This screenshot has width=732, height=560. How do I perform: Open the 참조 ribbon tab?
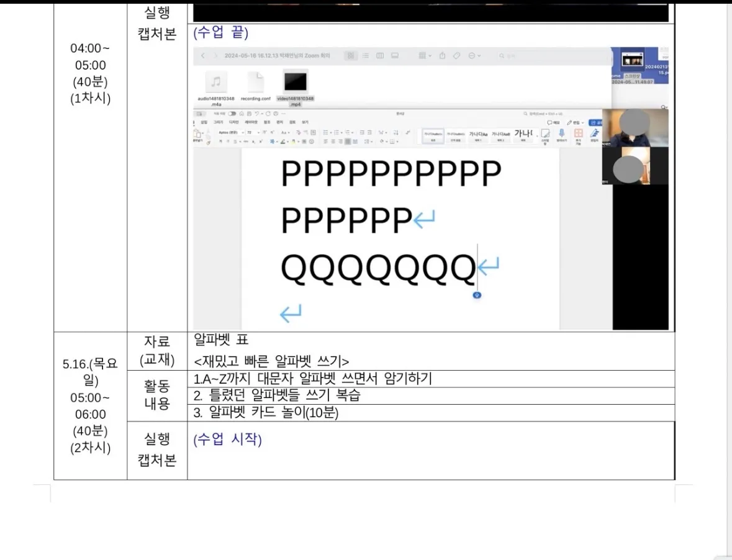267,122
